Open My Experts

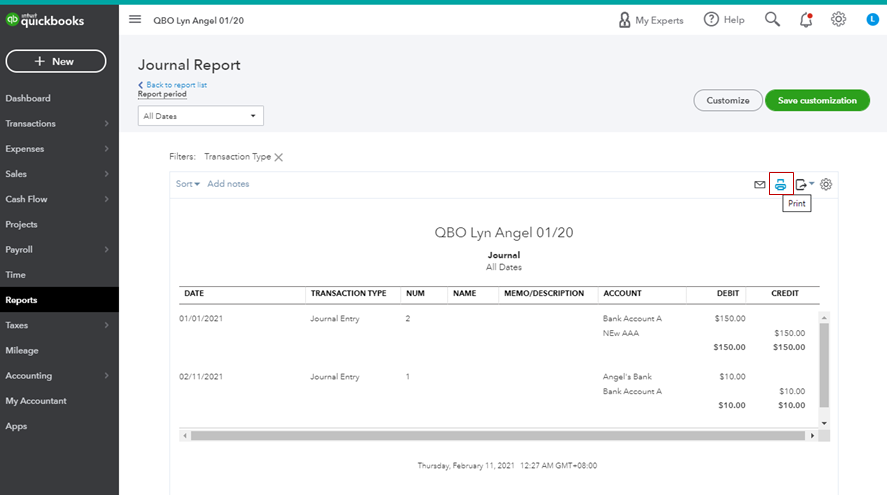(x=651, y=20)
